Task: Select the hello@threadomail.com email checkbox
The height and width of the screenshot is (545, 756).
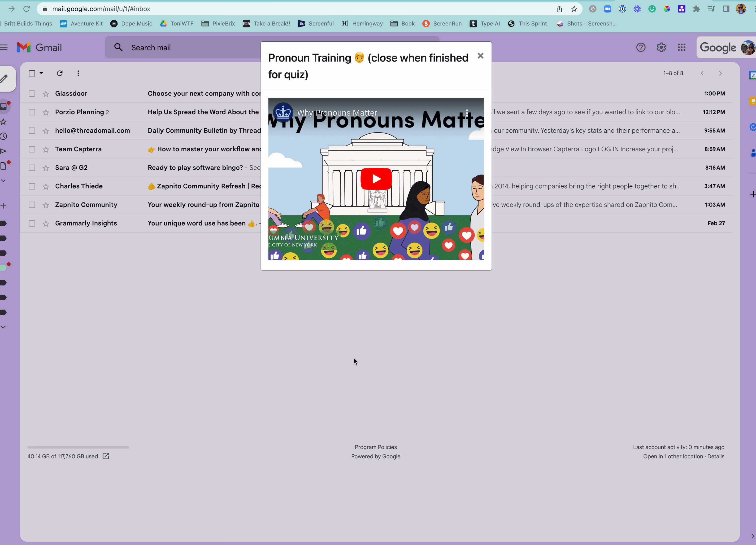Action: click(32, 131)
